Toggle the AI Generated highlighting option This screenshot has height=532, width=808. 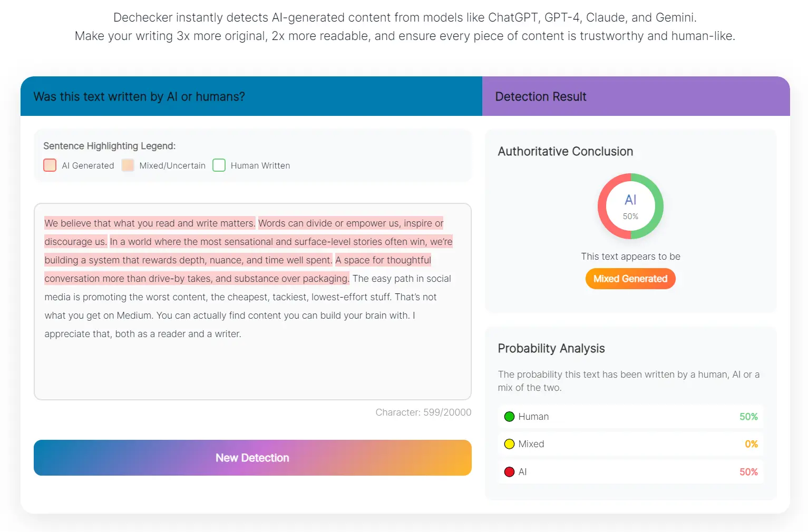click(x=49, y=165)
